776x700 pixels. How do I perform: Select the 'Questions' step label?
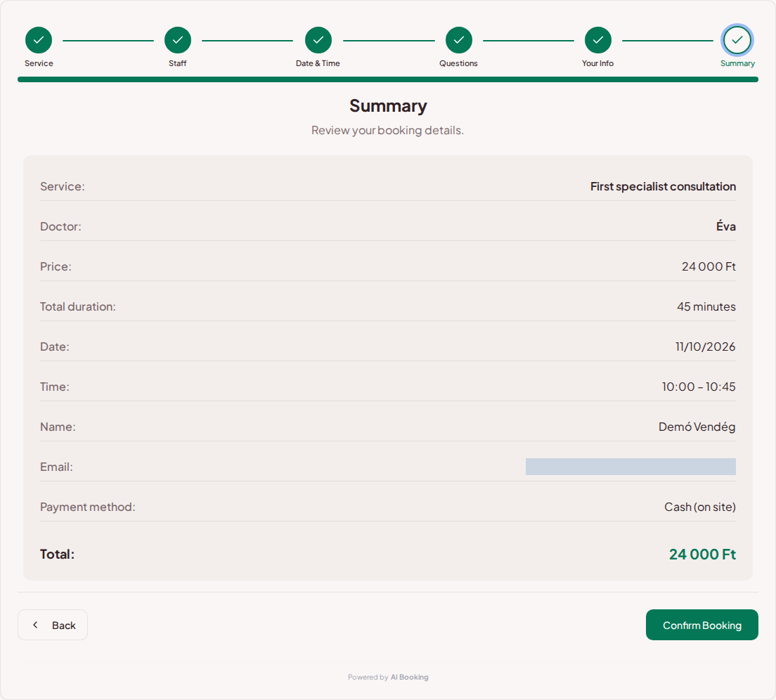tap(458, 63)
